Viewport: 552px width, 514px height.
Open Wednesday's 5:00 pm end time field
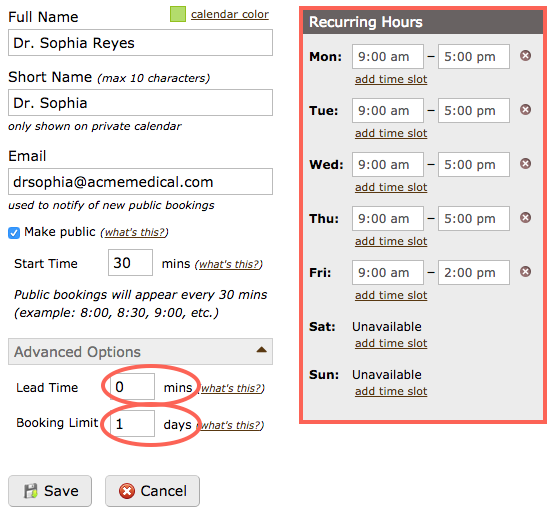(x=473, y=164)
